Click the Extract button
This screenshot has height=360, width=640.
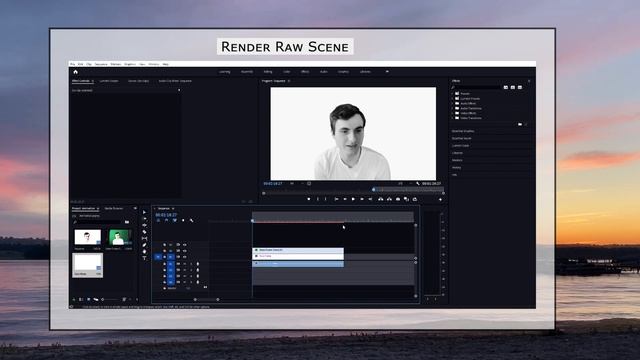[x=389, y=199]
